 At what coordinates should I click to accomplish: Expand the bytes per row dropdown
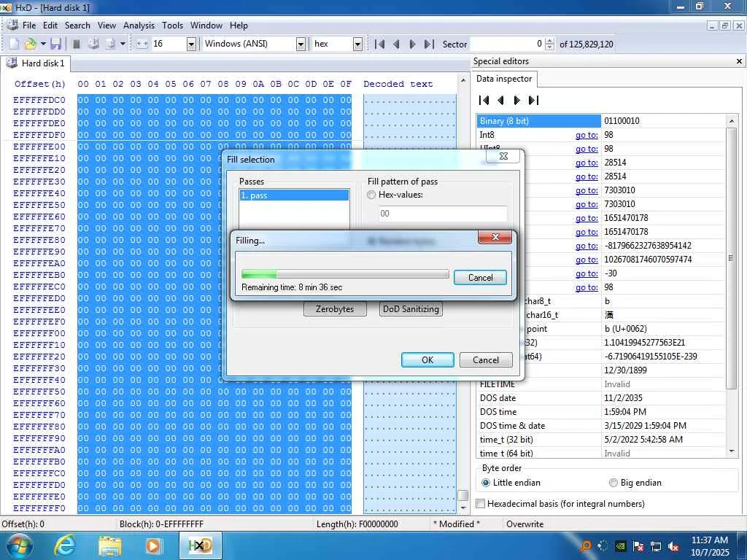click(x=191, y=44)
